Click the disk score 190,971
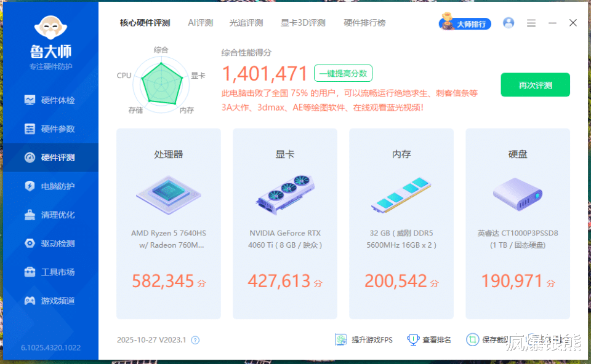 click(512, 281)
